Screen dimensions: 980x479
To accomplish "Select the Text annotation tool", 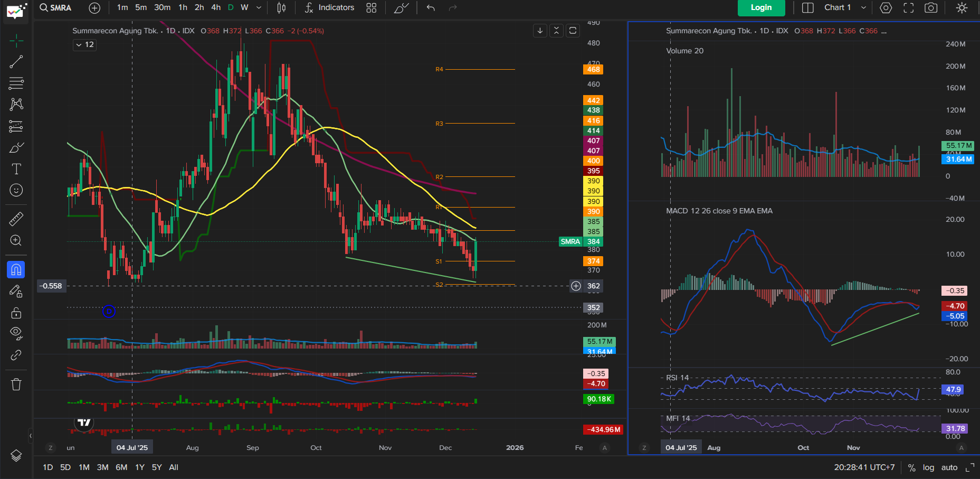I will 16,169.
